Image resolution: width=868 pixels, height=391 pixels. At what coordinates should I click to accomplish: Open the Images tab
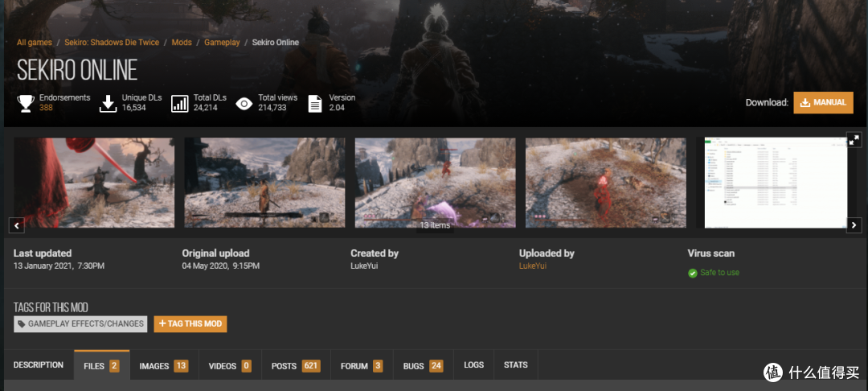point(164,365)
